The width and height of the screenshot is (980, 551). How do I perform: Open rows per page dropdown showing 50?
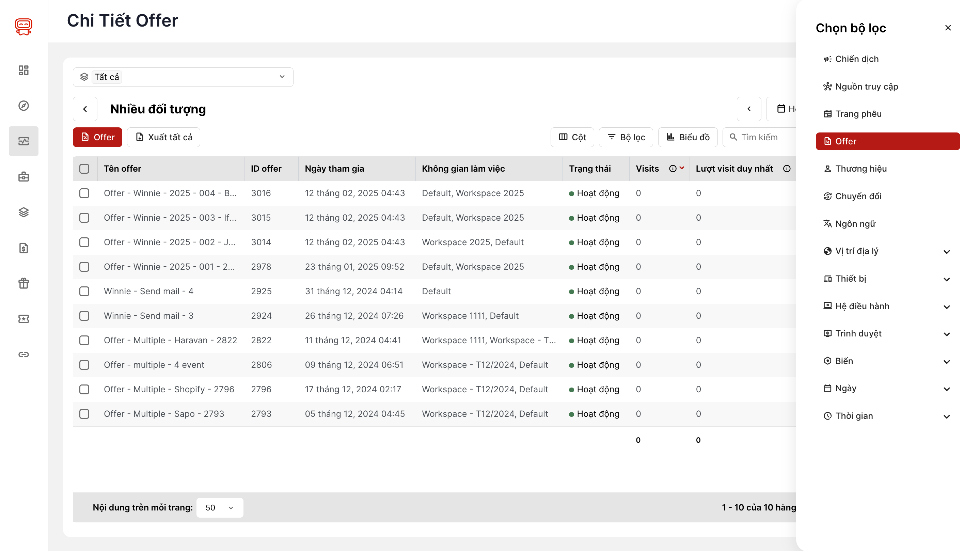click(x=220, y=507)
